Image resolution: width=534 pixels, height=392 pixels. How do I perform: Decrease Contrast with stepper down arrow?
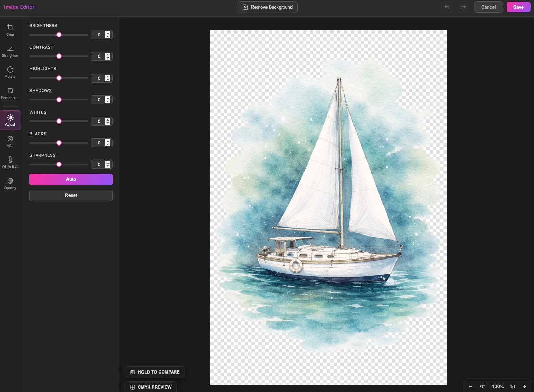108,58
